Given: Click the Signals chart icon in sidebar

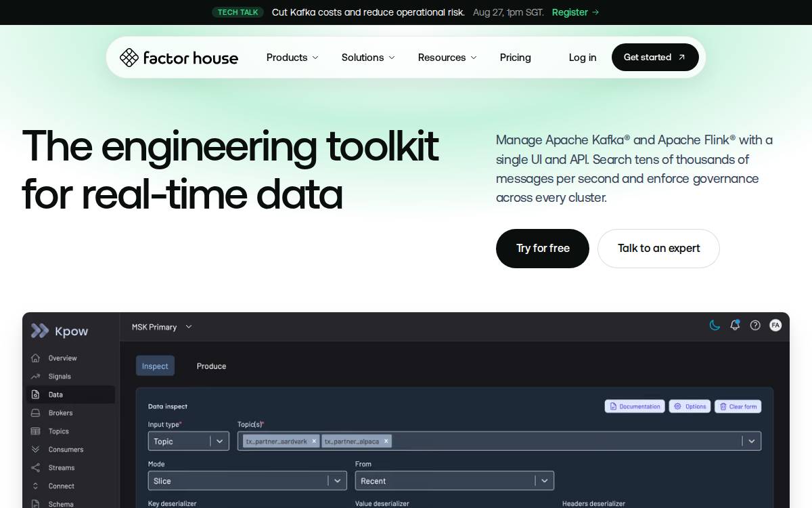Looking at the screenshot, I should pos(35,376).
